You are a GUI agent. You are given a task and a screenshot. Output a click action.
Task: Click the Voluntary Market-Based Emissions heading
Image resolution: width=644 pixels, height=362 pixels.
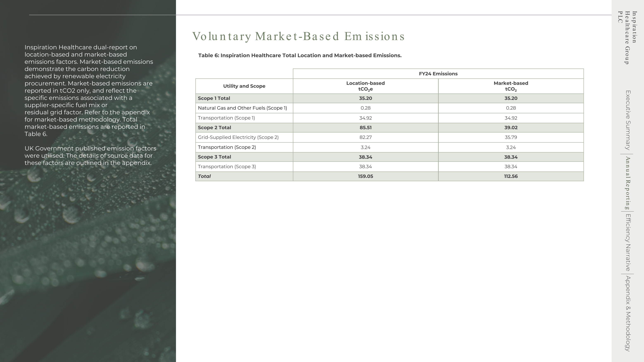[298, 36]
